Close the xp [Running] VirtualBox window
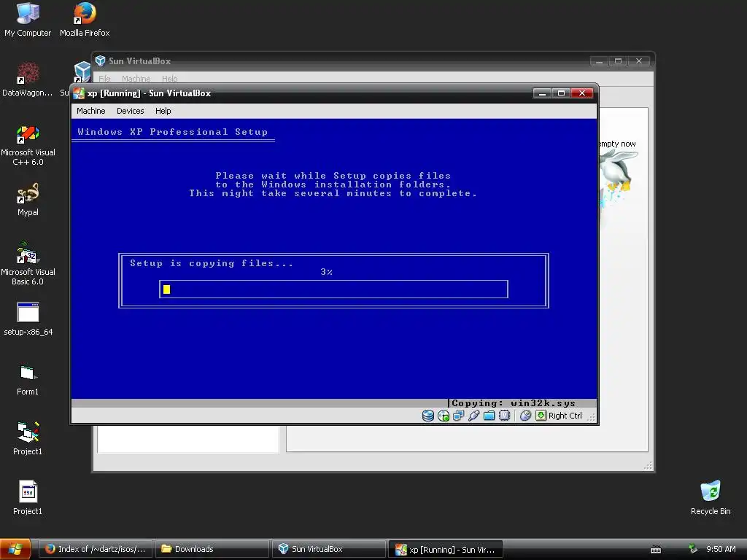 (581, 93)
